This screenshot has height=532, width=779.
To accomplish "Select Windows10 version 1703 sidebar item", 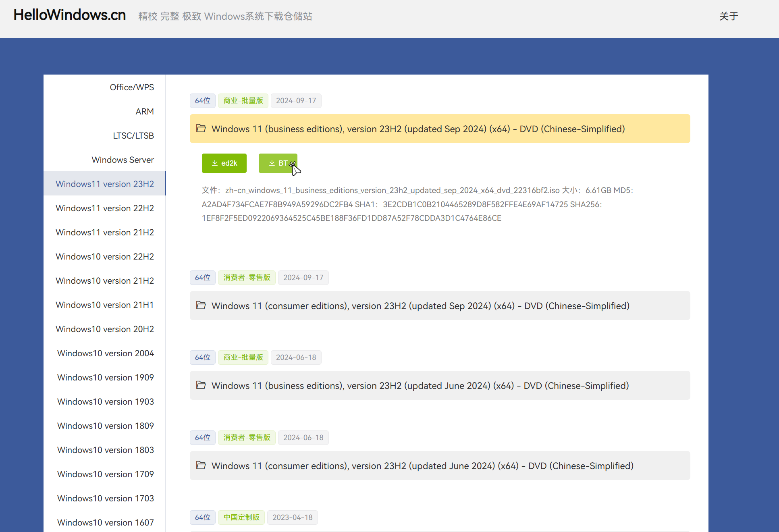I will (104, 498).
